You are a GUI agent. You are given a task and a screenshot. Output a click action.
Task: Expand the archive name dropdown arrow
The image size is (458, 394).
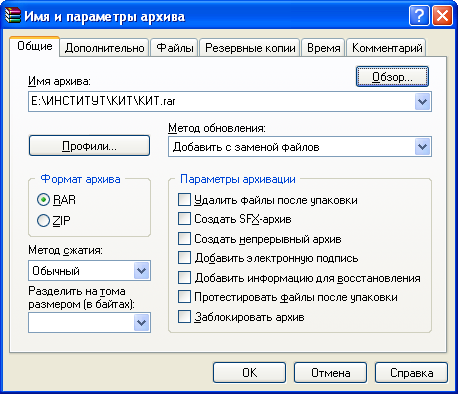click(x=423, y=101)
